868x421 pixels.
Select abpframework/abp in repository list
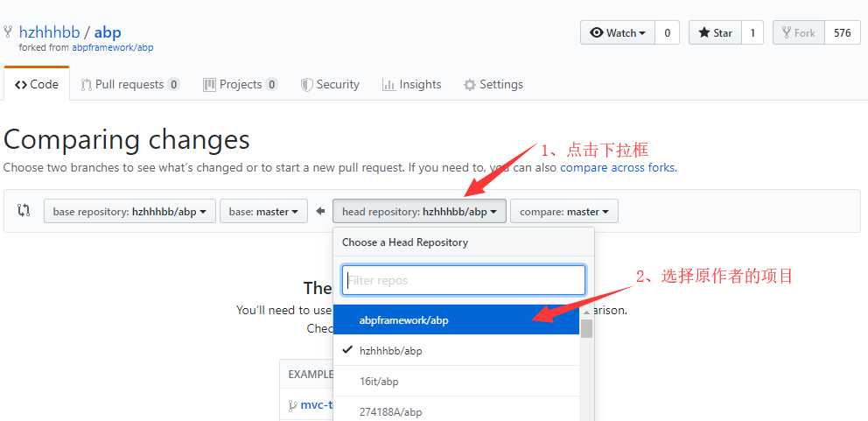[456, 319]
